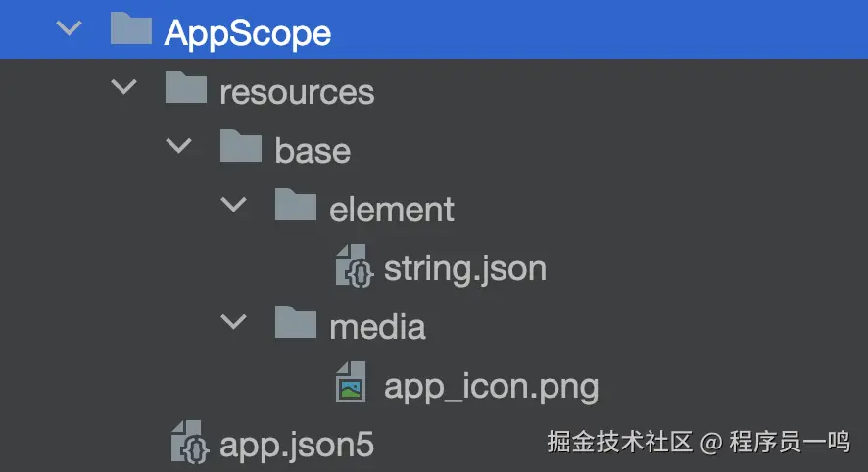
Task: Click the string.json file icon
Action: click(353, 266)
